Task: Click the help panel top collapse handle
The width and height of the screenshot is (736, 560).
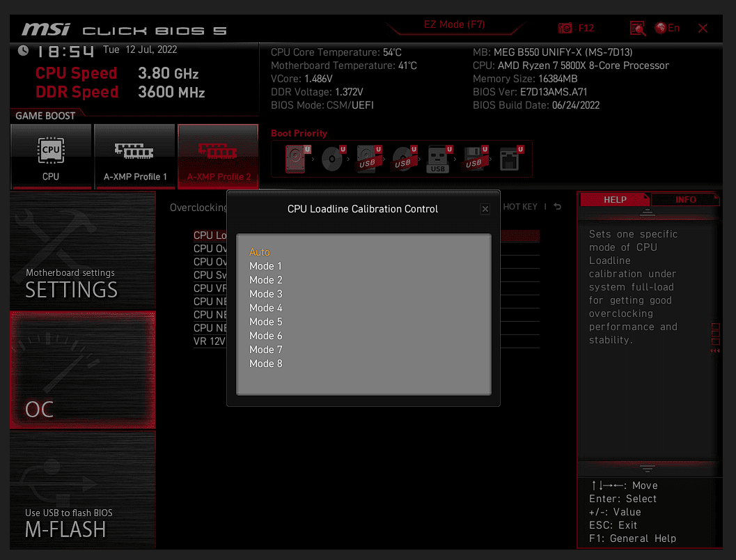Action: point(648,213)
